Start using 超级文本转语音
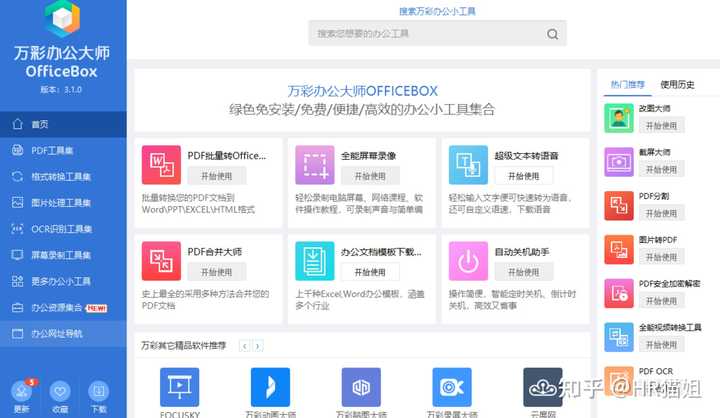This screenshot has width=720, height=418. tap(524, 176)
